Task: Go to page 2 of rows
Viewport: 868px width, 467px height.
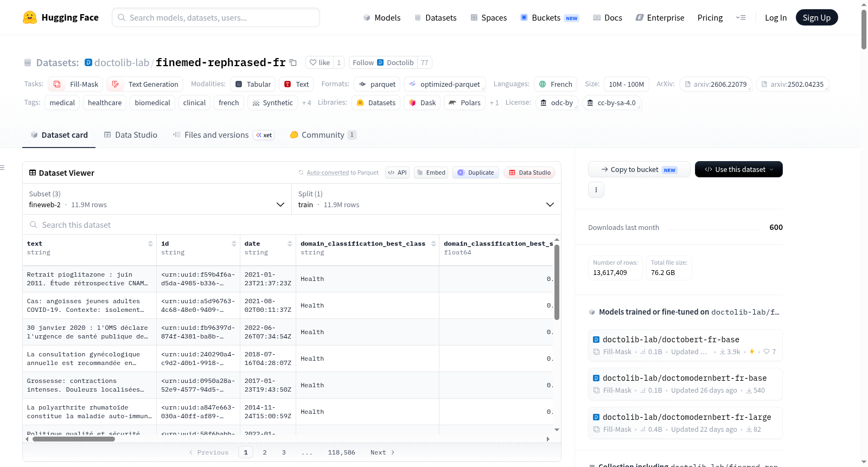Action: pyautogui.click(x=265, y=452)
